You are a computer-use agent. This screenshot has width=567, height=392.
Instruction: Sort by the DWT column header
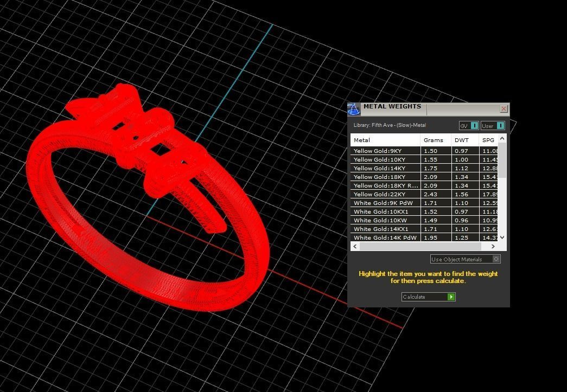coord(465,140)
